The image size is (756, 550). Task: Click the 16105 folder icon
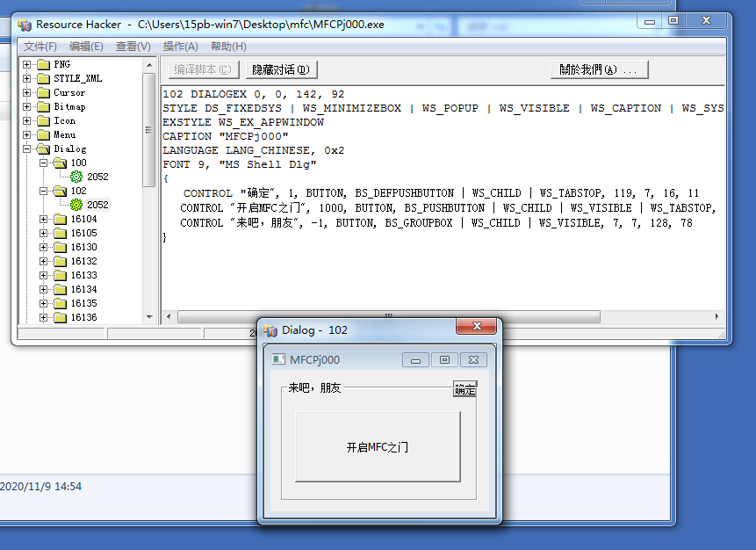[61, 233]
